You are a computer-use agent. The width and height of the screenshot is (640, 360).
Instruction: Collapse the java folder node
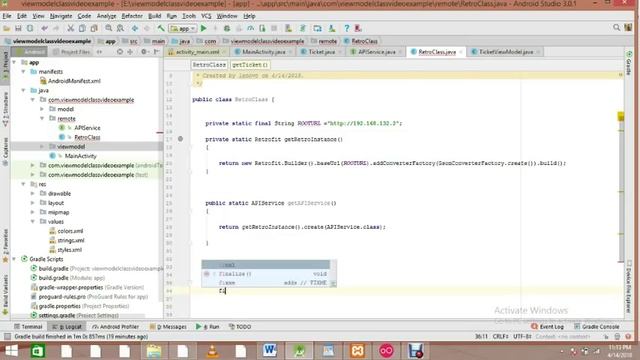23,91
